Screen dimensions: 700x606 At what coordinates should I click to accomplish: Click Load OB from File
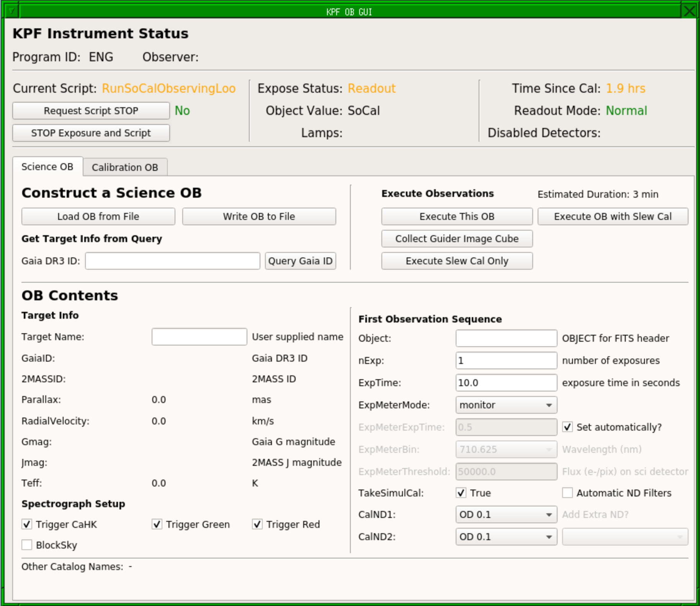98,216
